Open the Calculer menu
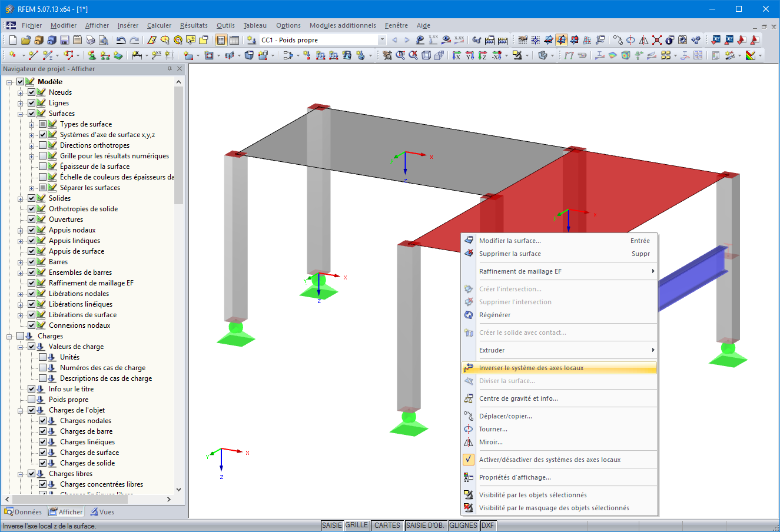 coord(159,25)
